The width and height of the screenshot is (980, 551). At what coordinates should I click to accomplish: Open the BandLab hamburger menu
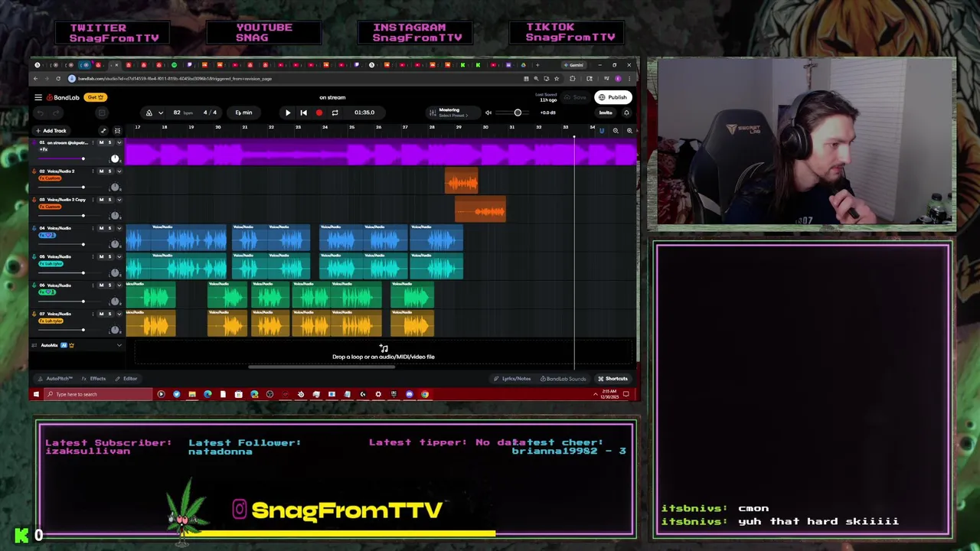38,97
